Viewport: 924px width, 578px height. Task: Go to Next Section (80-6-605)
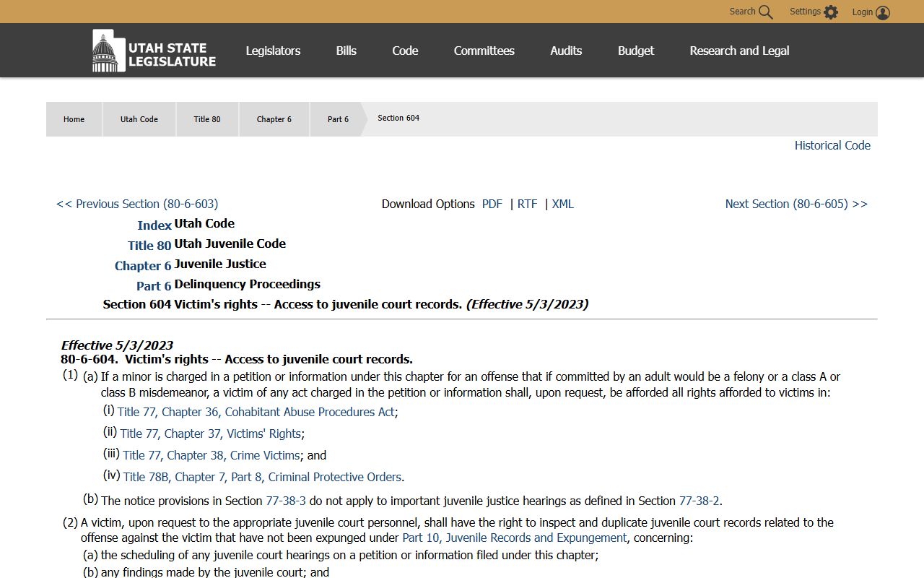[x=796, y=204]
